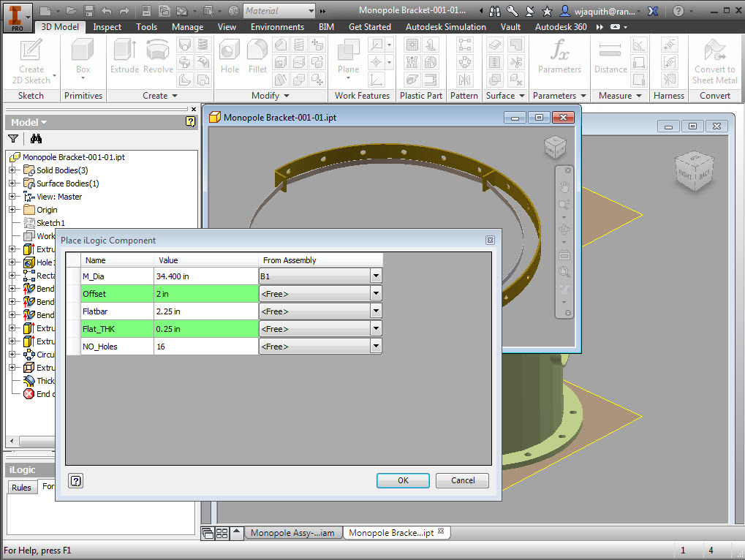Click the Name column header
Viewport: 745px width, 560px height.
click(x=117, y=260)
